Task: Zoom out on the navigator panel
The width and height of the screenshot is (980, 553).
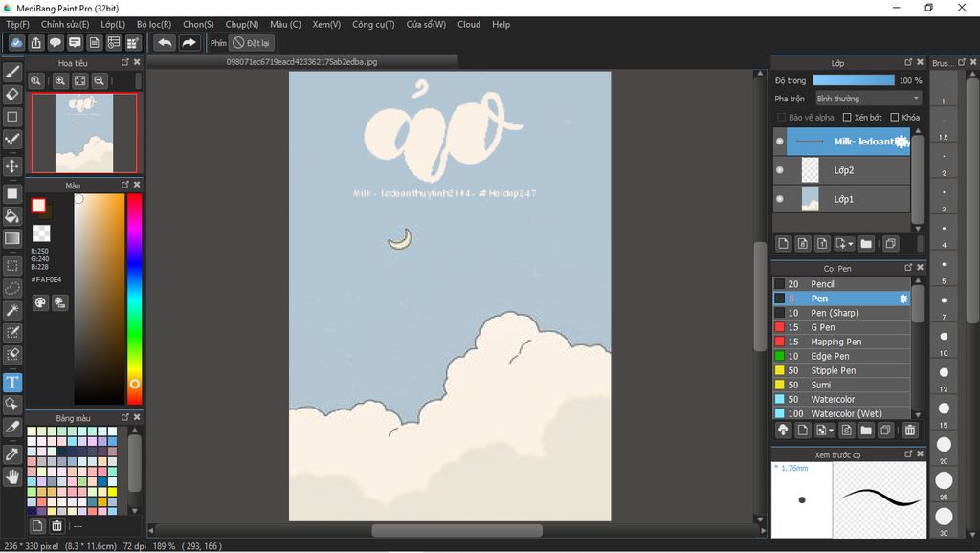Action: [x=99, y=80]
